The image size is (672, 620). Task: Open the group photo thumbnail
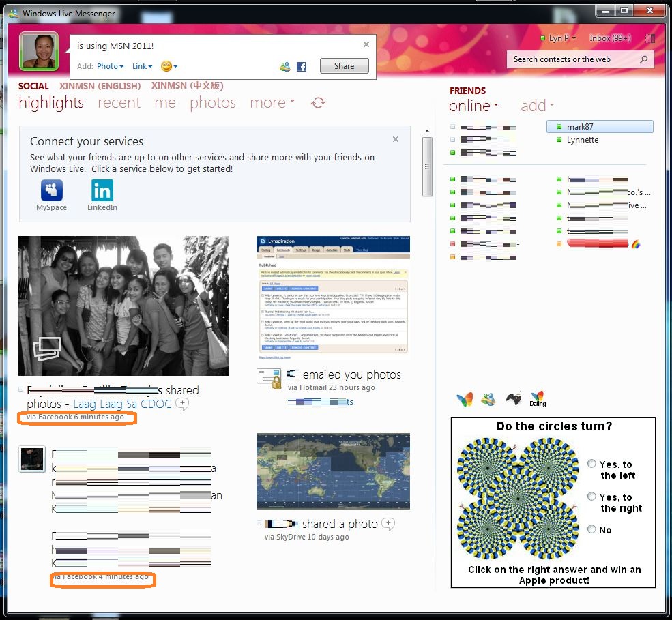(x=123, y=306)
